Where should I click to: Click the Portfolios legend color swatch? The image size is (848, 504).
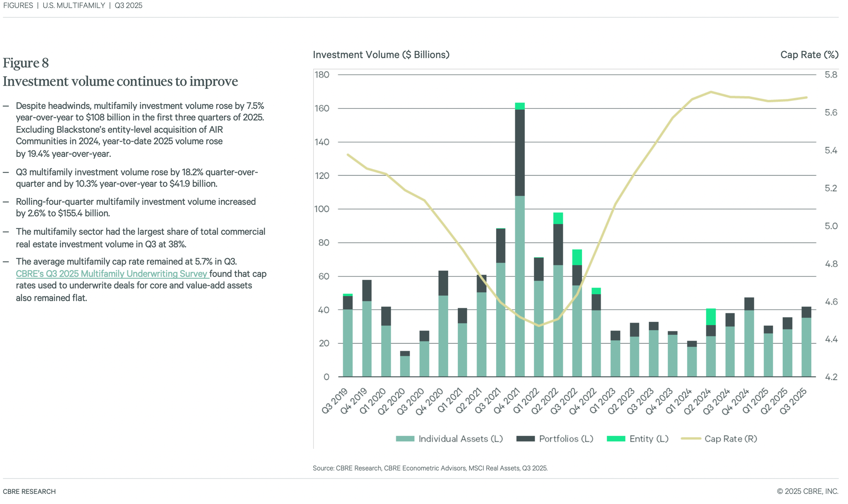coord(525,439)
